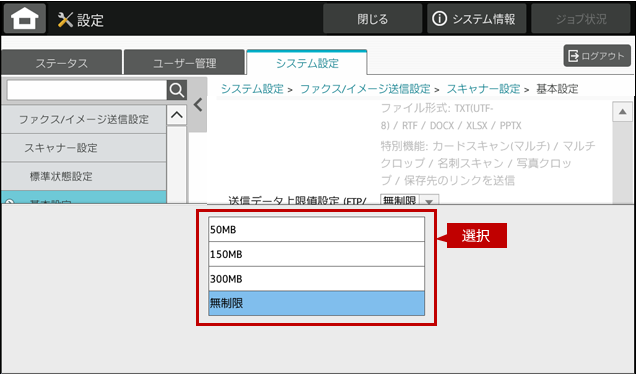Open the 送信データ上限値設定 dropdown showing 無制限
This screenshot has height=374, width=636.
coord(409,200)
